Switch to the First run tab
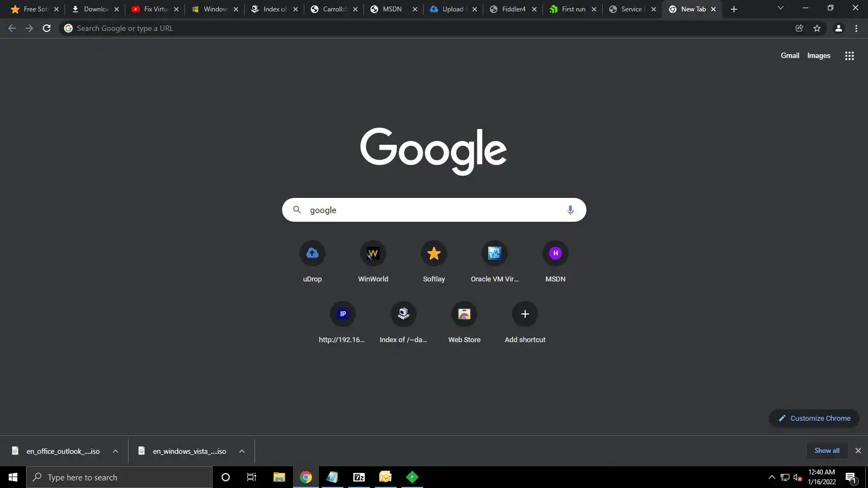Screen dimensions: 868x488 (x=573, y=9)
